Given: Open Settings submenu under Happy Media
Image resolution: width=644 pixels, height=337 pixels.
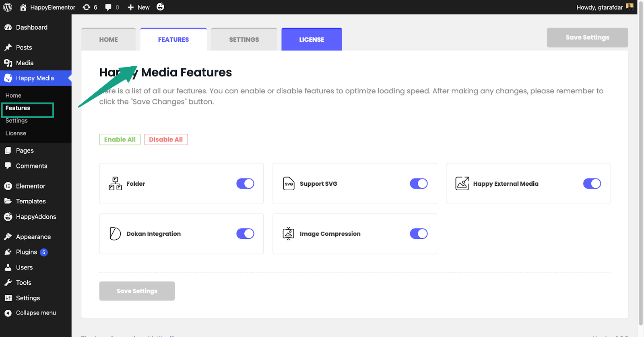Looking at the screenshot, I should point(17,121).
